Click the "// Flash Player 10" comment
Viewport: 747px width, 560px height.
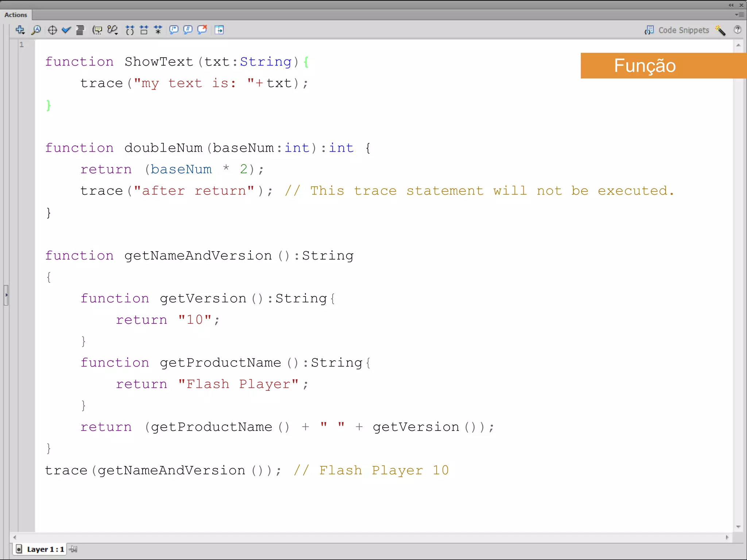371,470
